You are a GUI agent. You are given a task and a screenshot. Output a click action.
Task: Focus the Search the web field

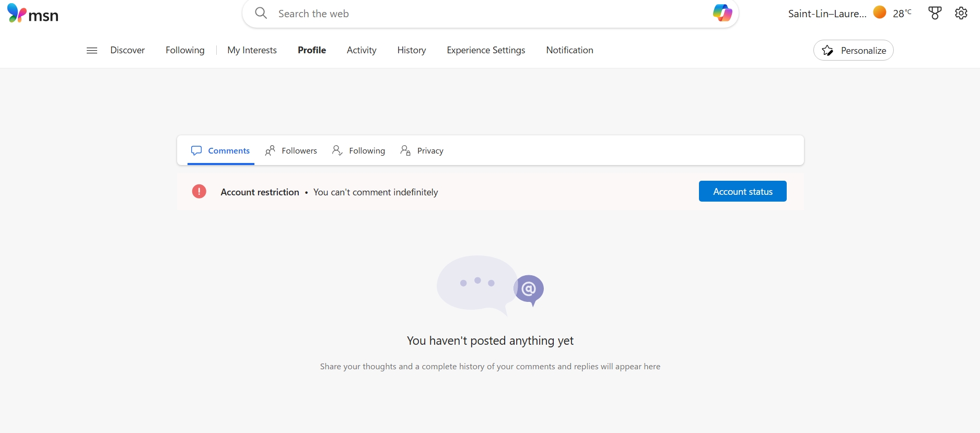(491, 14)
